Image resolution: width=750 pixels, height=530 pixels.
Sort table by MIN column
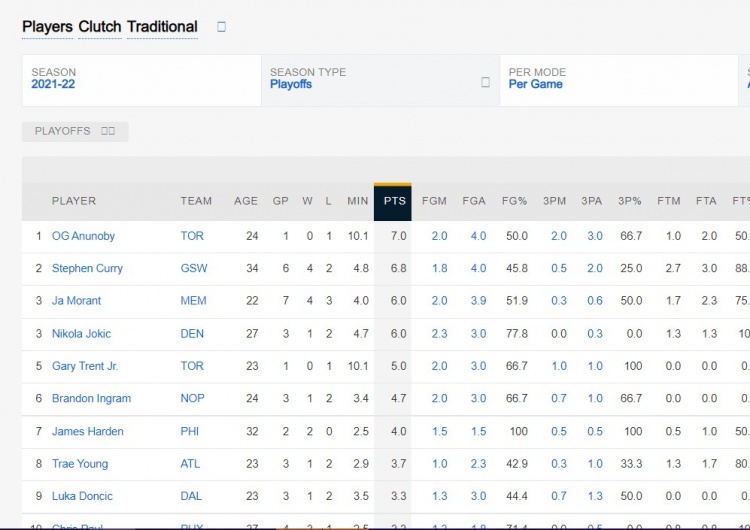357,201
